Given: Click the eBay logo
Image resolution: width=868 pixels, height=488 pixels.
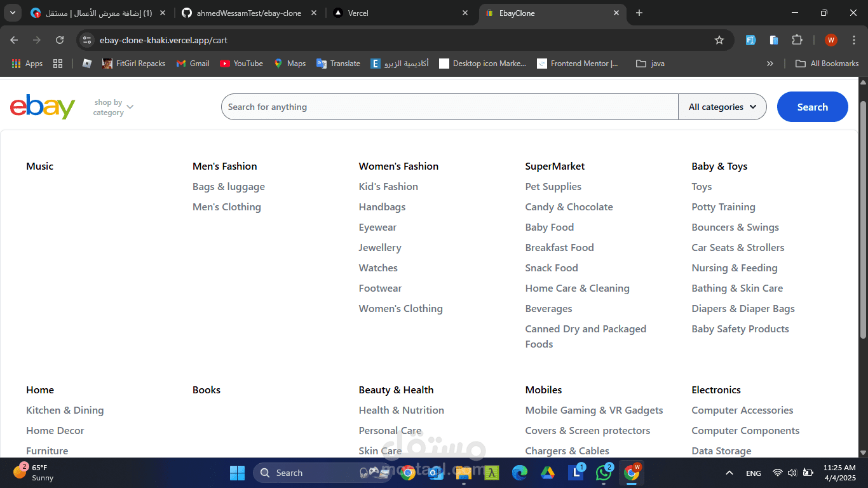Looking at the screenshot, I should 43,107.
